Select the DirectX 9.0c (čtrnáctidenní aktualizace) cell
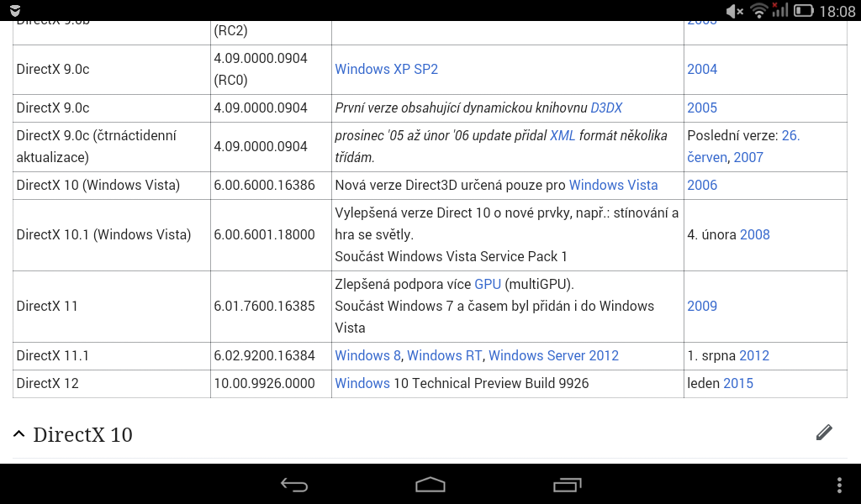This screenshot has width=861, height=504. tap(112, 146)
